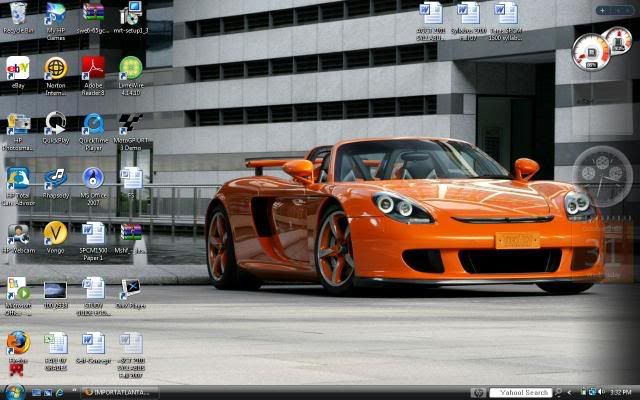This screenshot has height=400, width=640.
Task: Open the HP Webcam shortcut
Action: (18, 233)
